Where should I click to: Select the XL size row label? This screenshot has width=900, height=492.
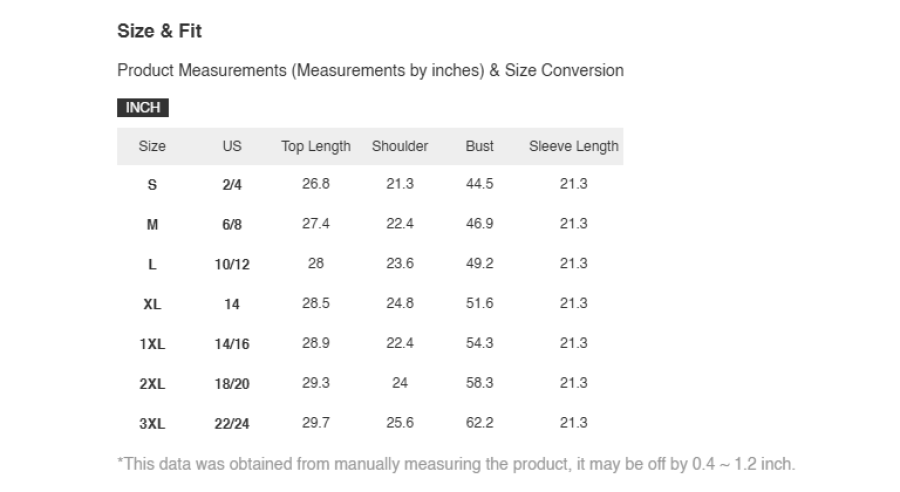click(x=152, y=304)
